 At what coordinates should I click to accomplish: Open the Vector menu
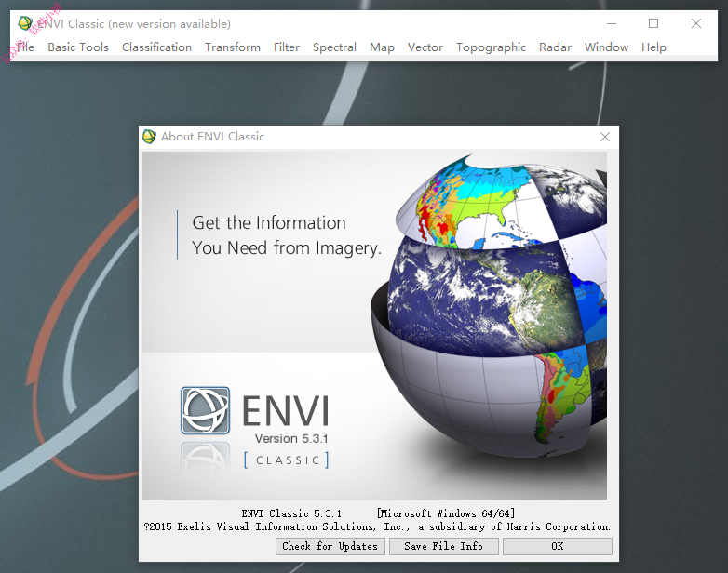click(x=425, y=47)
